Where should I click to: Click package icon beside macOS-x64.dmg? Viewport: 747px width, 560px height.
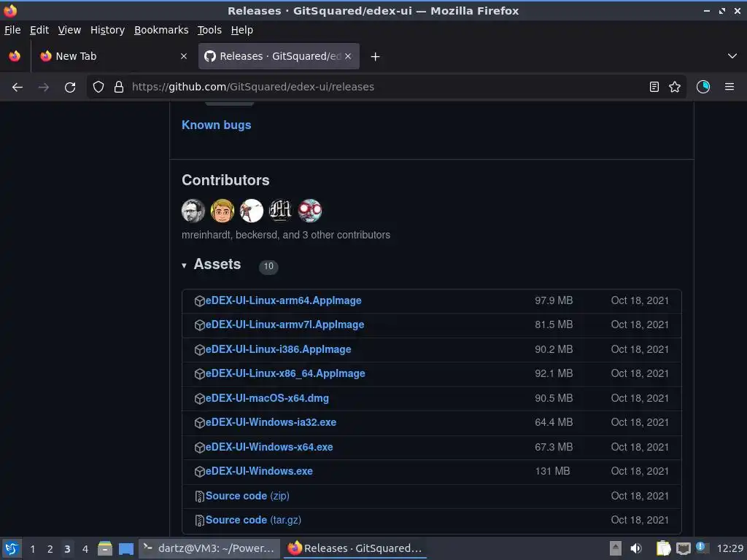(200, 399)
